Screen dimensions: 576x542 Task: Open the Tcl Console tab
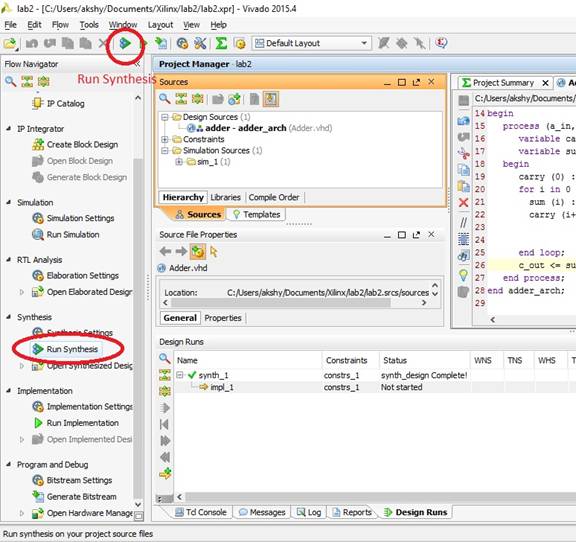(201, 512)
